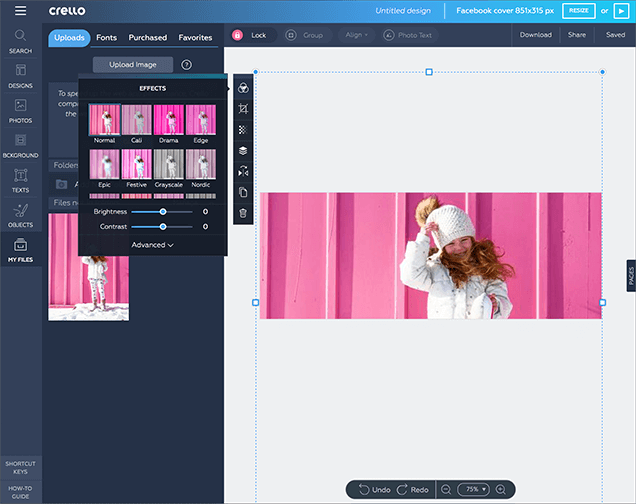Delete the selected image with trash icon
Viewport: 636px width, 504px height.
pyautogui.click(x=243, y=213)
